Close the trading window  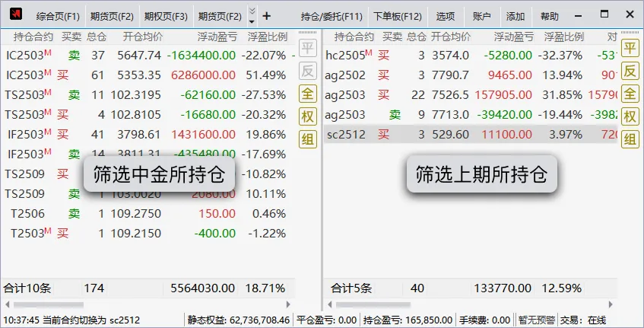coord(630,14)
